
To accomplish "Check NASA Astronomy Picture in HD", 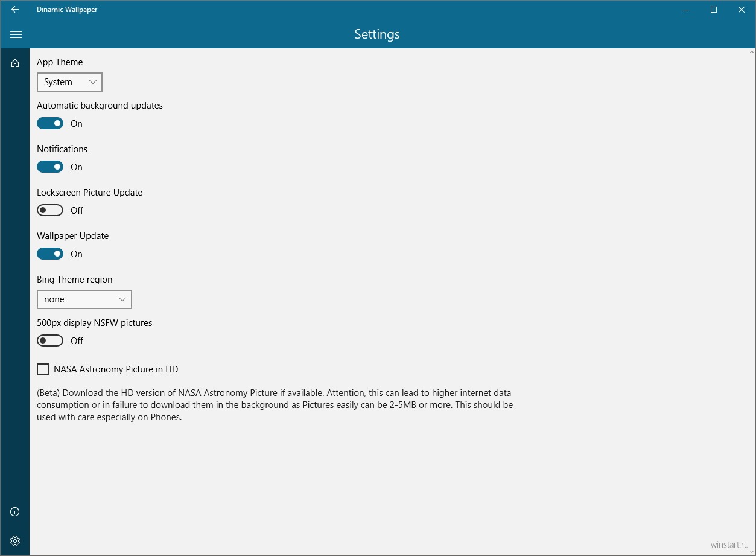I will point(43,369).
